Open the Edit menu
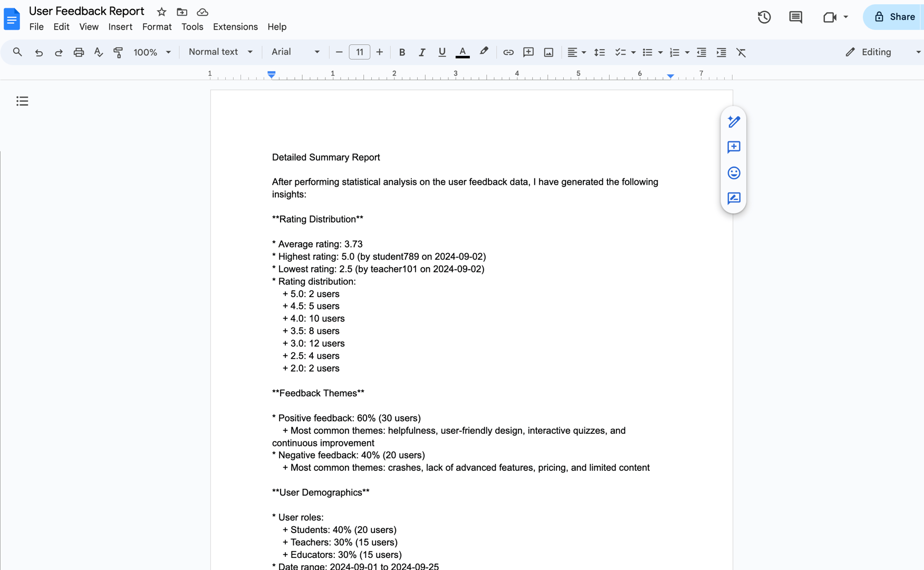This screenshot has height=570, width=924. click(61, 27)
